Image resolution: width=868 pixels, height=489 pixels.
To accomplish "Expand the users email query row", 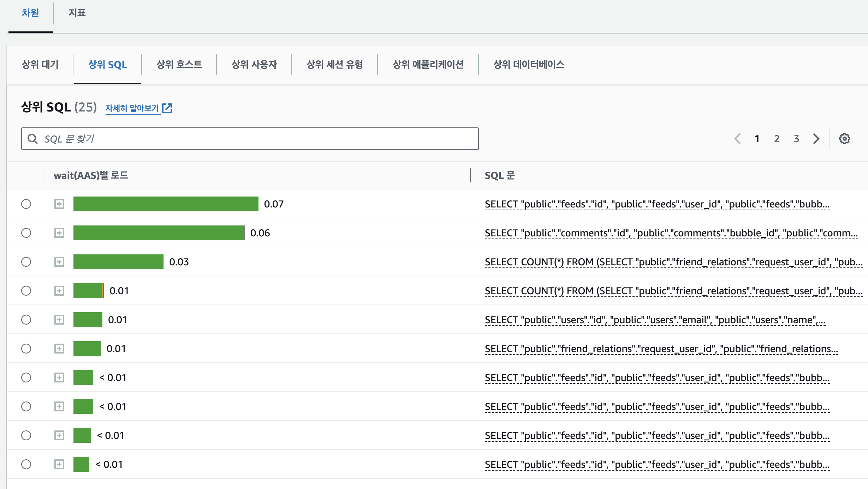I will [59, 320].
